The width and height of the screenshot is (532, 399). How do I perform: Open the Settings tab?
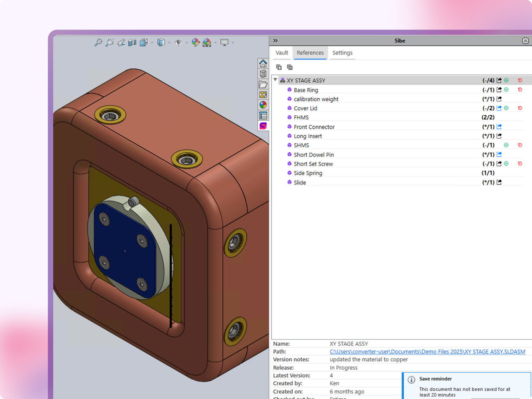tap(342, 53)
